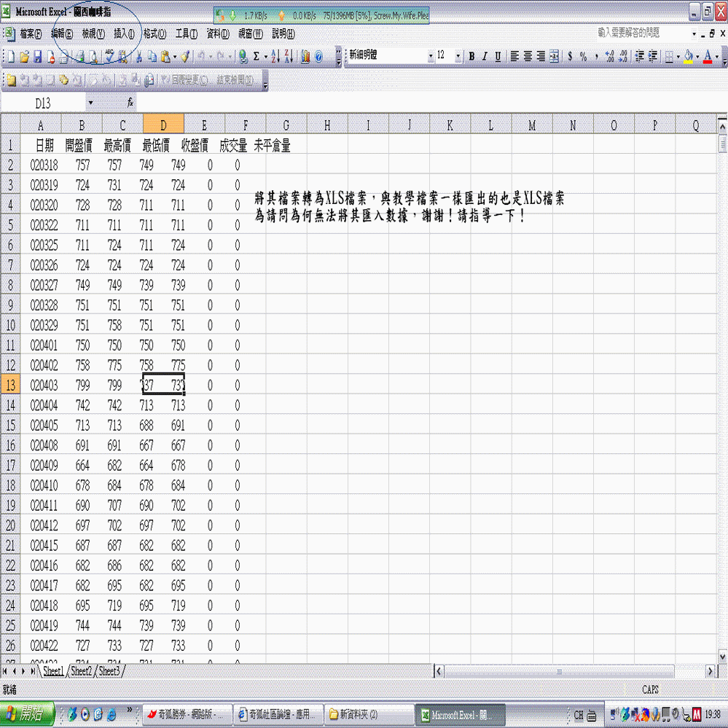This screenshot has width=728, height=728.
Task: Click the yellow Fill Color bucket
Action: tap(688, 56)
